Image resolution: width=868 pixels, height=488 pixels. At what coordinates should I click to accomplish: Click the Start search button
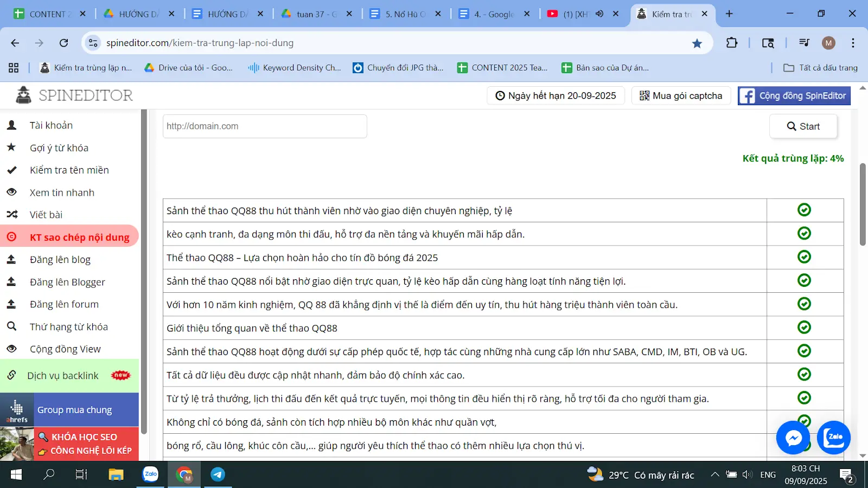pyautogui.click(x=803, y=126)
